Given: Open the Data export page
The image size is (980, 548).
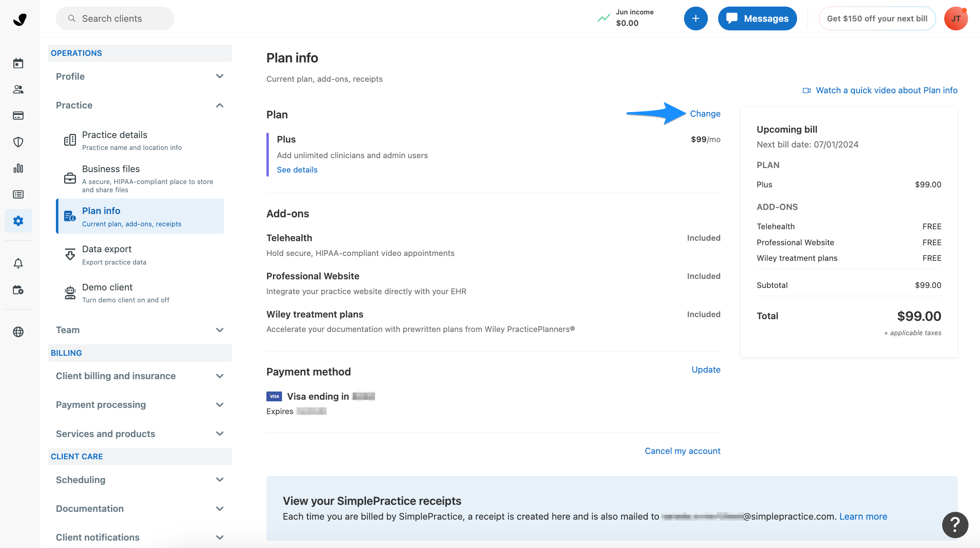Looking at the screenshot, I should [140, 255].
